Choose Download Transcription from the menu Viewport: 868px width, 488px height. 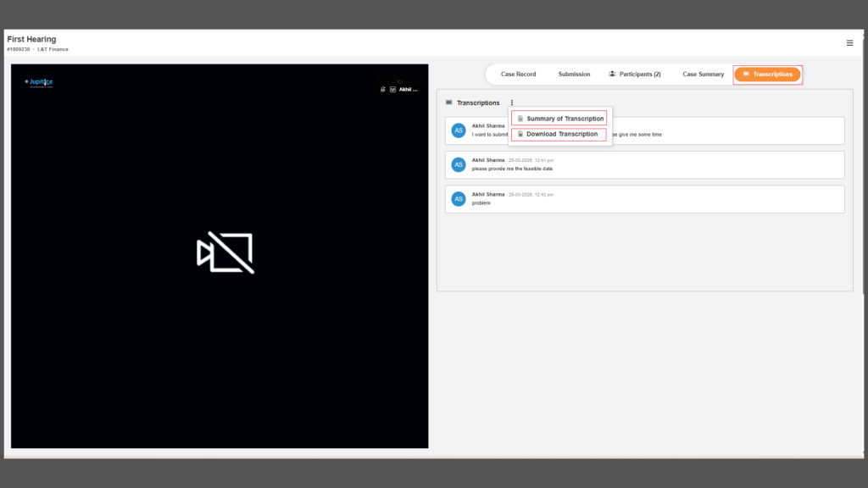point(559,134)
